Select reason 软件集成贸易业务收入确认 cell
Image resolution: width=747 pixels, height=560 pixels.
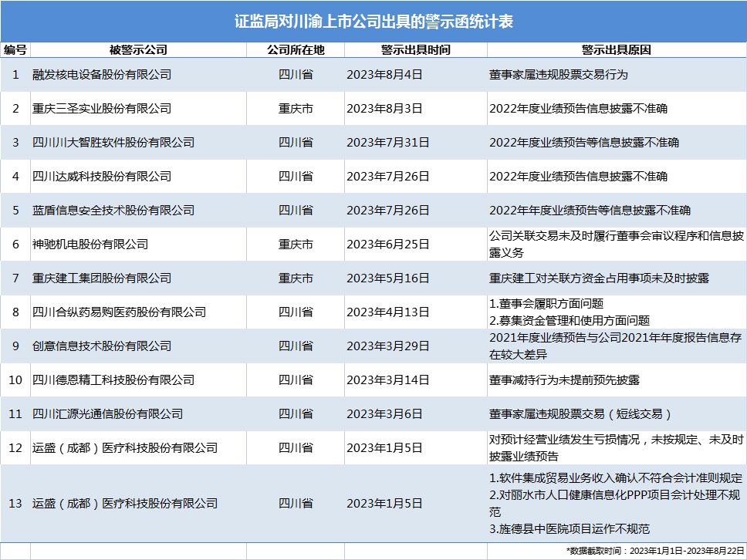616,504
